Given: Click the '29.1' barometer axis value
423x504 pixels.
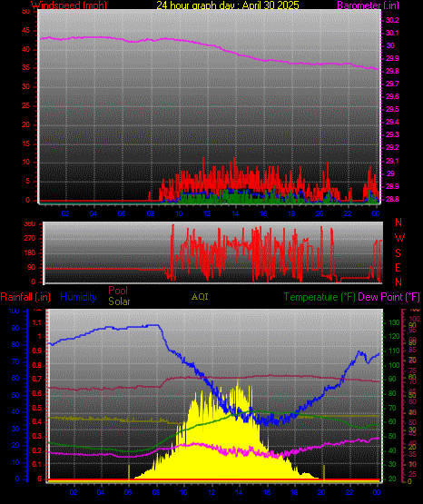Looking at the screenshot, I should pos(392,161).
